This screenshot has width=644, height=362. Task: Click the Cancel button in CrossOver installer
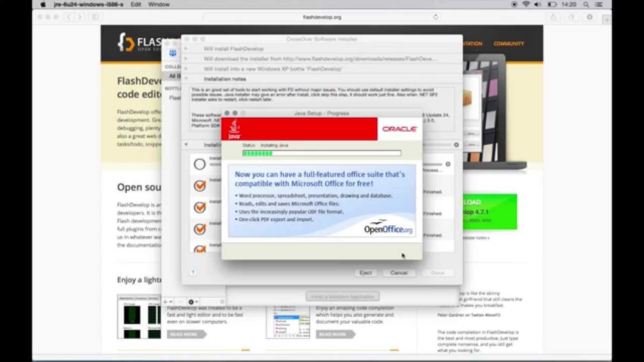[x=398, y=273]
